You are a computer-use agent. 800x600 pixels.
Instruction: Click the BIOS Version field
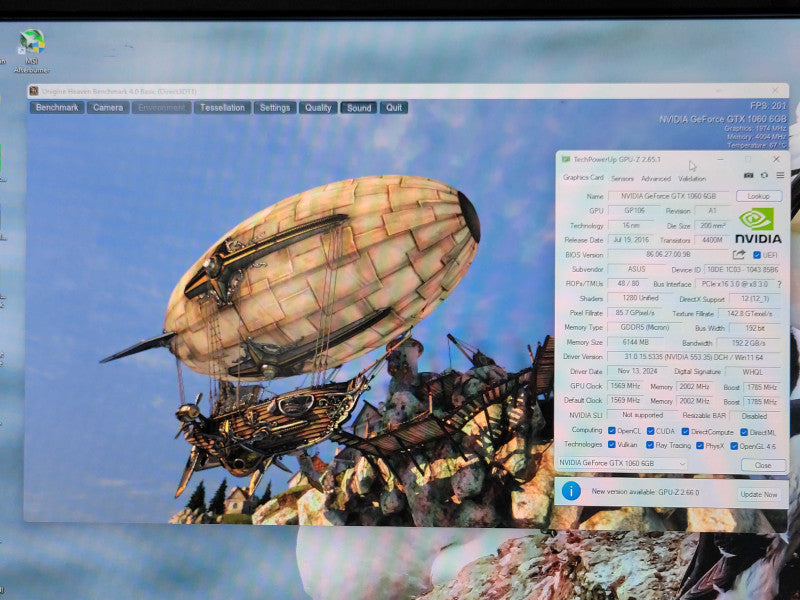668,254
